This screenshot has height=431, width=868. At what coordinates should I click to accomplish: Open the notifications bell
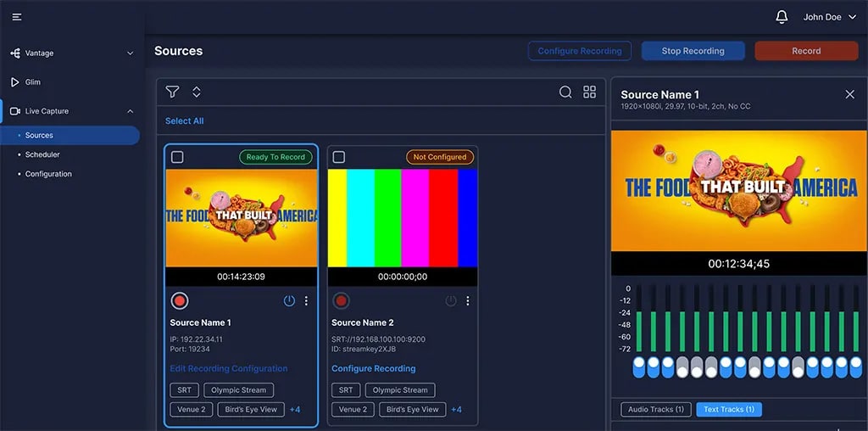point(782,17)
